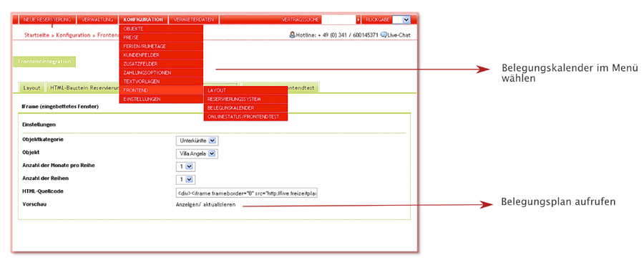Image resolution: width=644 pixels, height=263 pixels.
Task: Open the Live-Chat link
Action: (399, 35)
